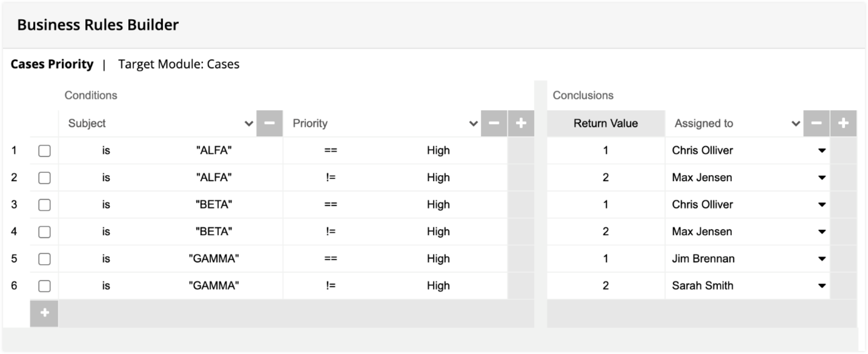Open the Sarah Smith assignee dropdown
The height and width of the screenshot is (354, 868).
[x=822, y=286]
